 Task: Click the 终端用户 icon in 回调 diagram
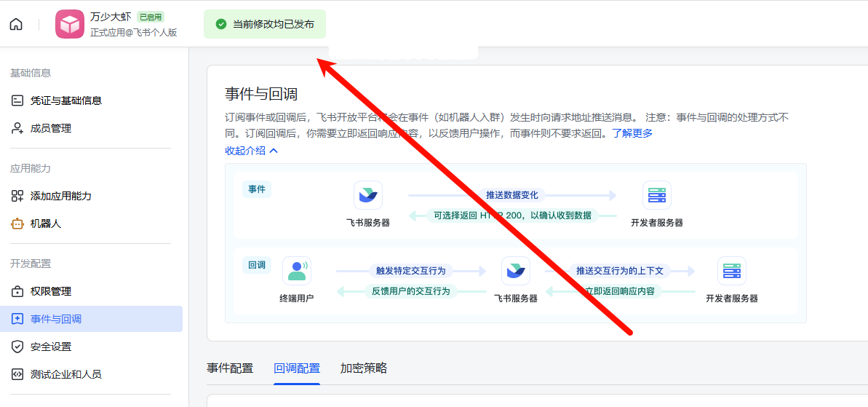click(296, 271)
